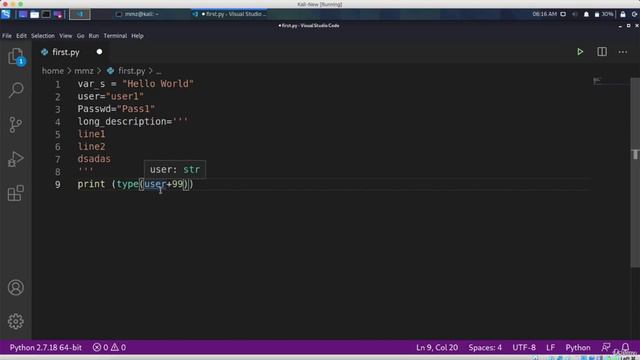Click the notifications bell in Kali panel
640x360 pixels.
(586, 14)
